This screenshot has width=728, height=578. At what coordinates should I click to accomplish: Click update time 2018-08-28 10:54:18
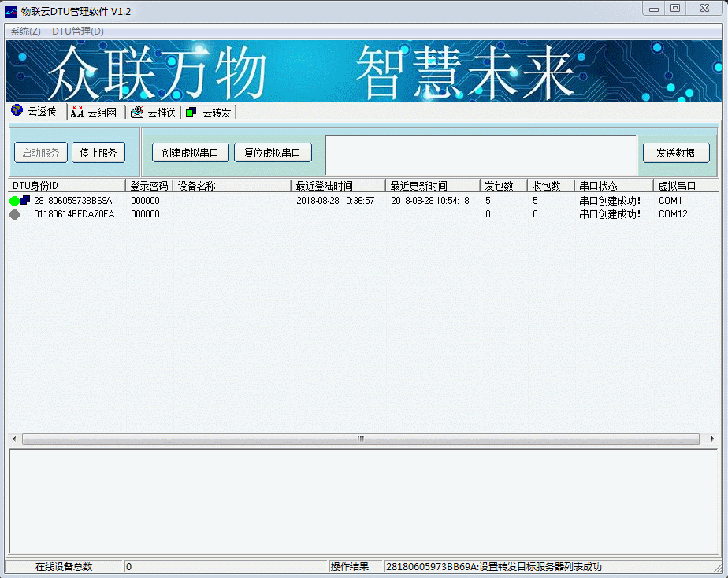tap(430, 200)
